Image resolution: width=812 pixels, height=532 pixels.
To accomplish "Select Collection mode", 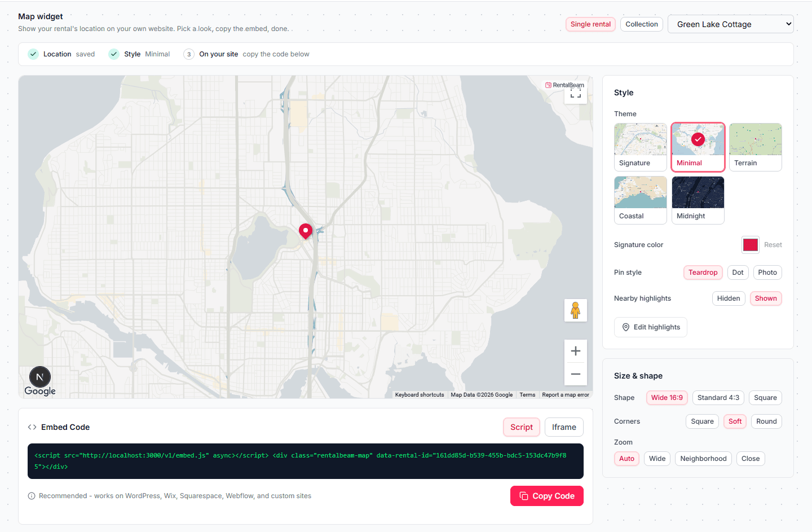I will click(642, 24).
